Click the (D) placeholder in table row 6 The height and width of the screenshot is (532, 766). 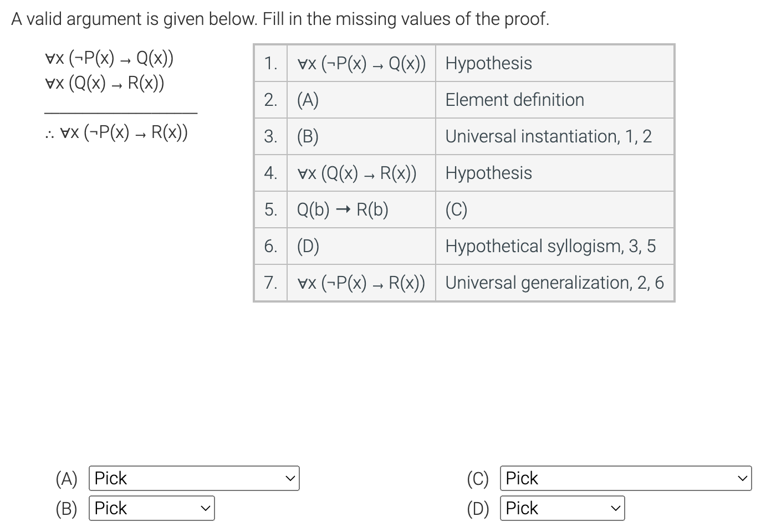point(308,246)
